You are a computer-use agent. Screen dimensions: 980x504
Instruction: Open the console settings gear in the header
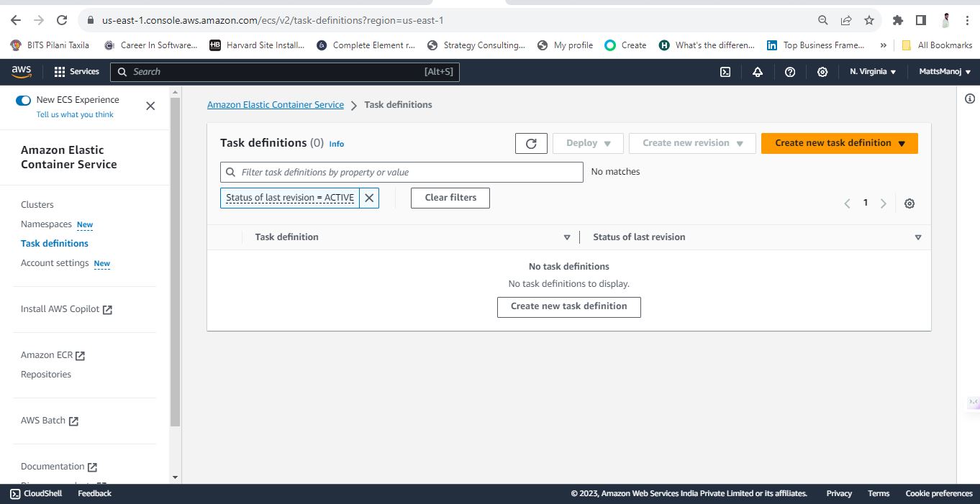pyautogui.click(x=822, y=72)
